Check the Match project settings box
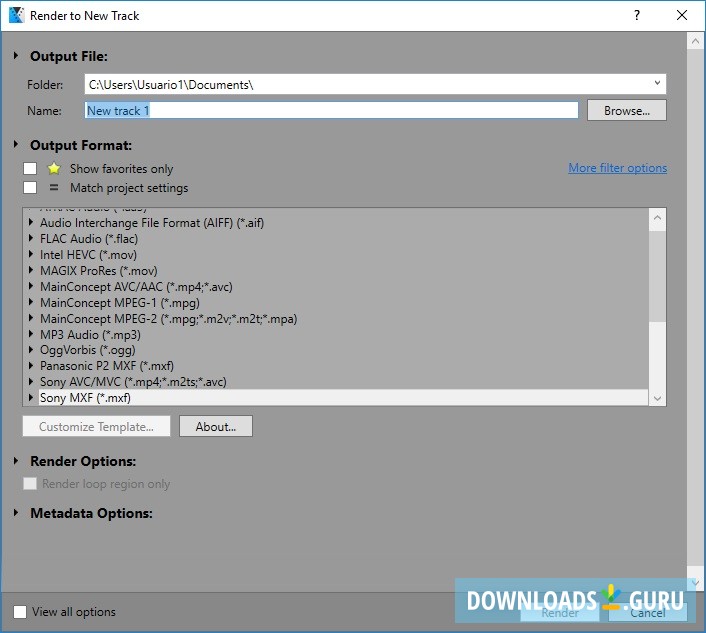 pos(30,187)
